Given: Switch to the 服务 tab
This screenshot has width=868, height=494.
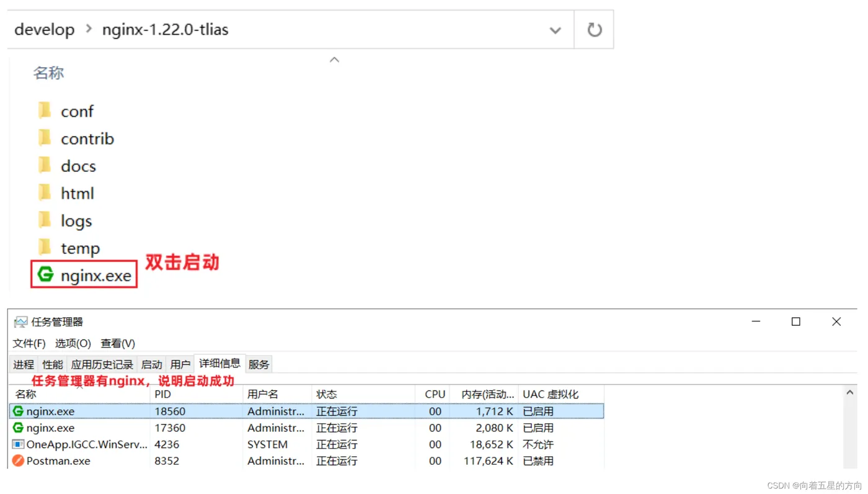Looking at the screenshot, I should click(x=259, y=364).
